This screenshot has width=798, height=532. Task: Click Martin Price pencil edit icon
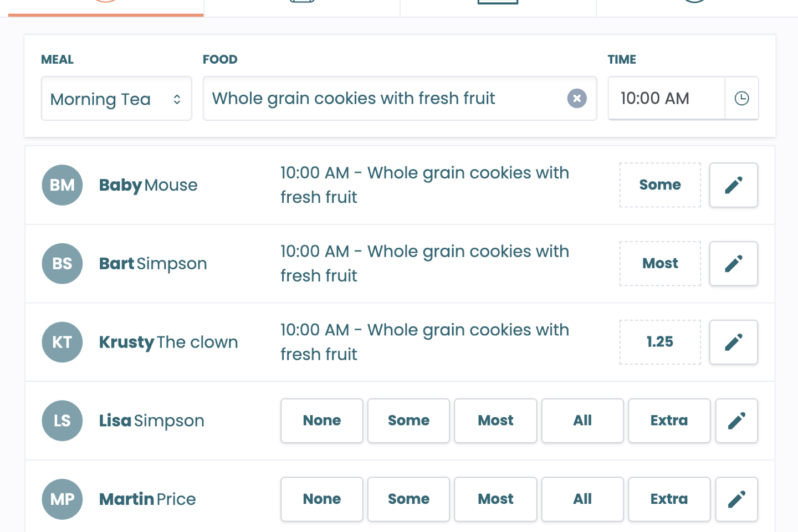pos(736,499)
